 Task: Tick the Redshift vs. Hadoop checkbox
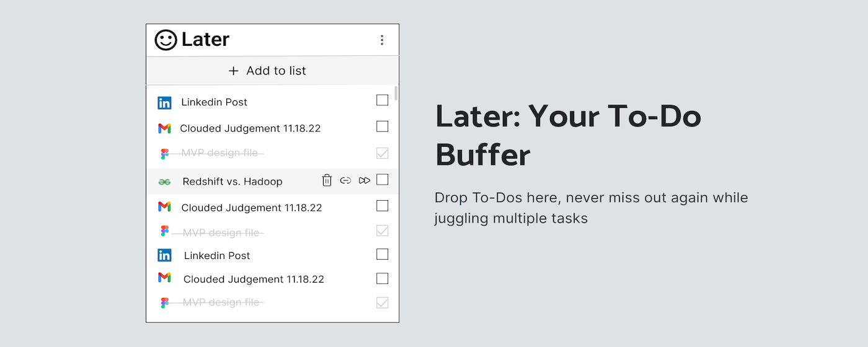click(x=383, y=179)
